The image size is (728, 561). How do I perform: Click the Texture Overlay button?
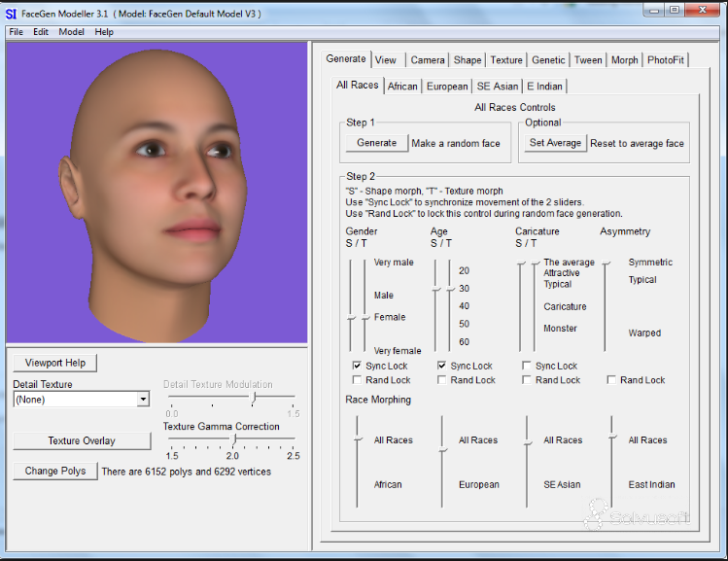click(x=82, y=440)
